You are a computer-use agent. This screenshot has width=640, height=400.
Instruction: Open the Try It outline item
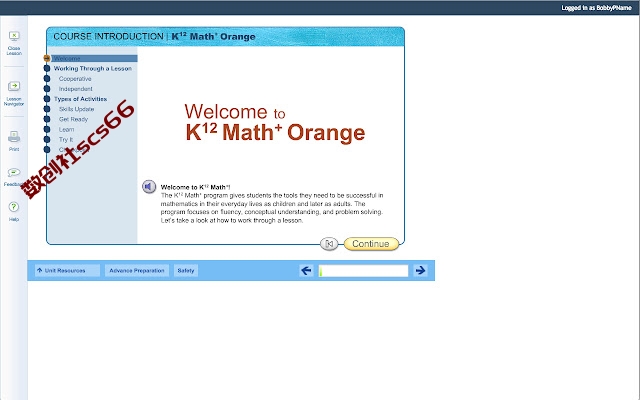tap(66, 140)
